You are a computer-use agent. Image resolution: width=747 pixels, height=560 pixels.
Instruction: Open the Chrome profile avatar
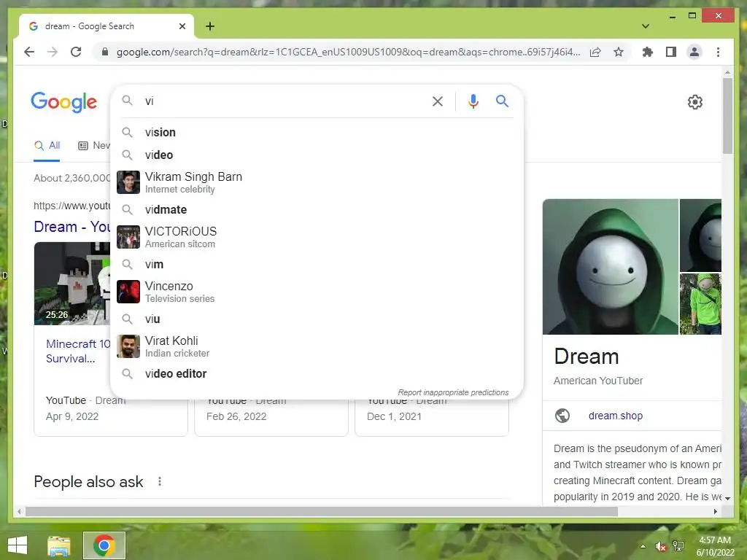pyautogui.click(x=694, y=52)
